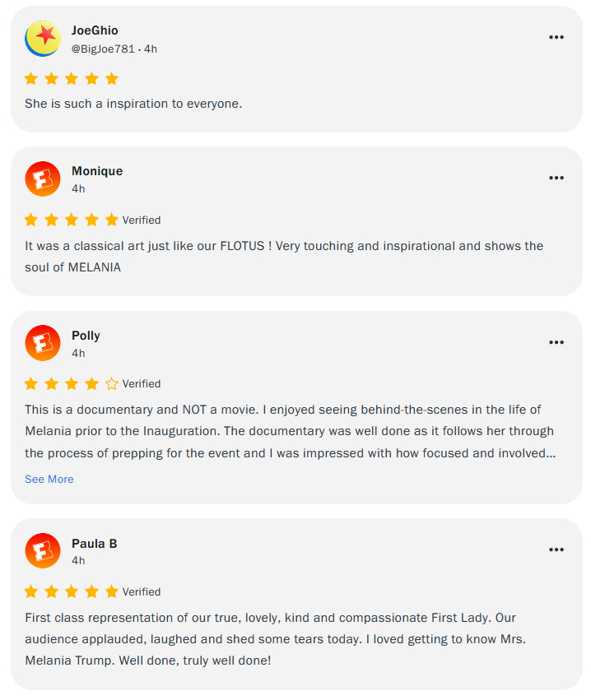Click the first star of JoeGhio's rating
This screenshot has height=700, width=591.
point(31,79)
